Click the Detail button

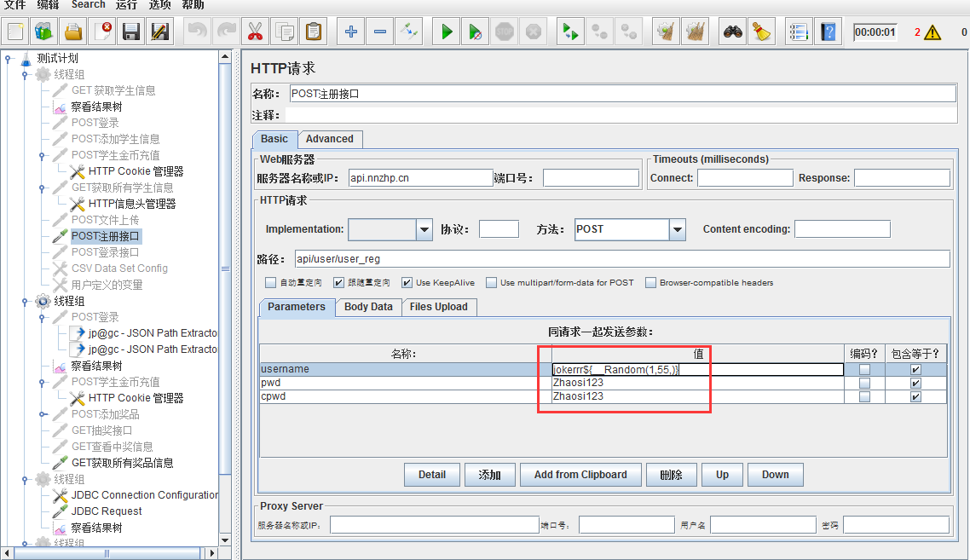tap(432, 475)
